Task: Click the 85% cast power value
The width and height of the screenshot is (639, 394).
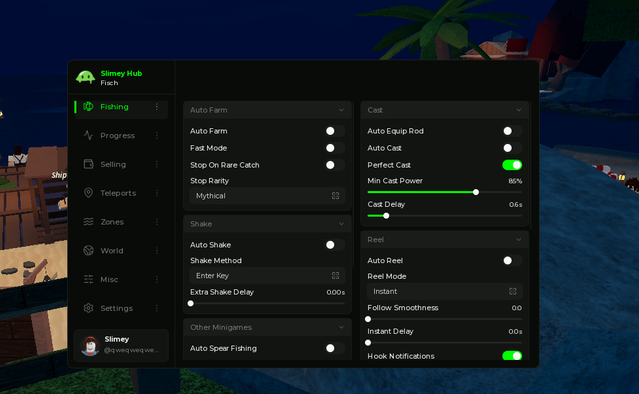Action: coord(515,181)
